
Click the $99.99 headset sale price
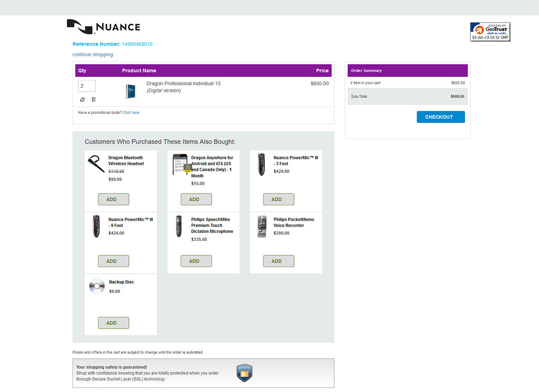[115, 179]
